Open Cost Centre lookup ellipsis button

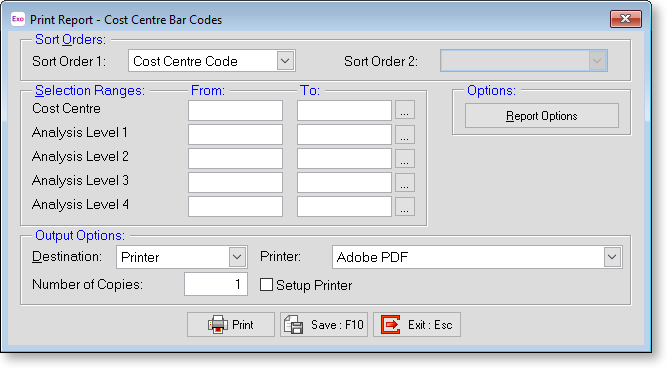click(x=405, y=111)
